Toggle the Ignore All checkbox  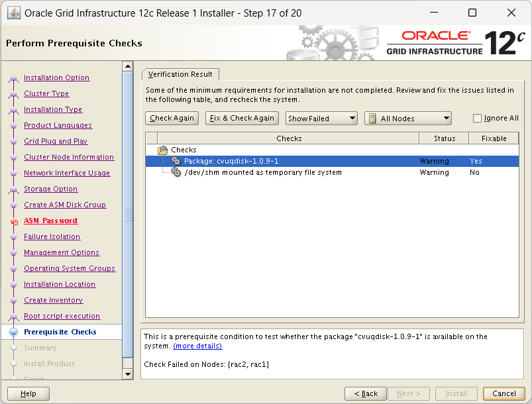(x=477, y=118)
